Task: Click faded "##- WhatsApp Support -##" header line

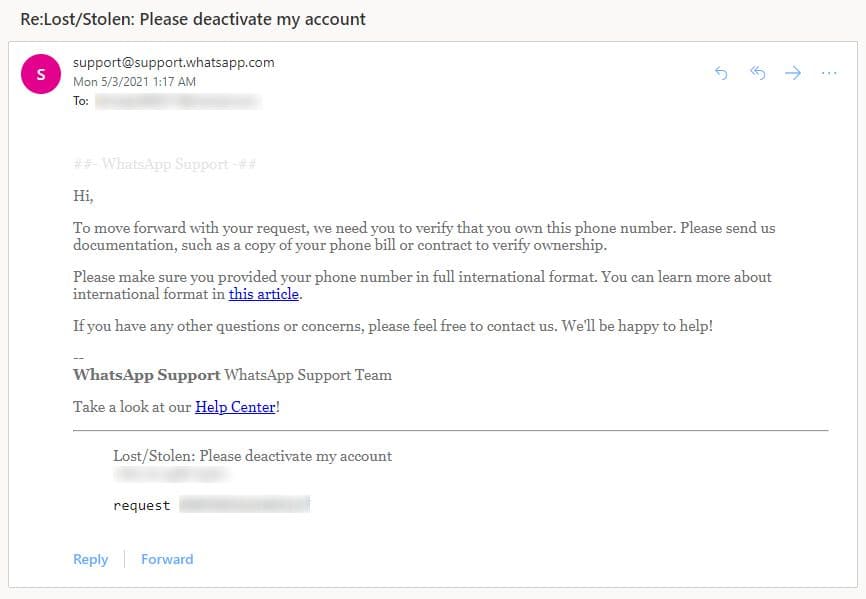Action: point(164,164)
